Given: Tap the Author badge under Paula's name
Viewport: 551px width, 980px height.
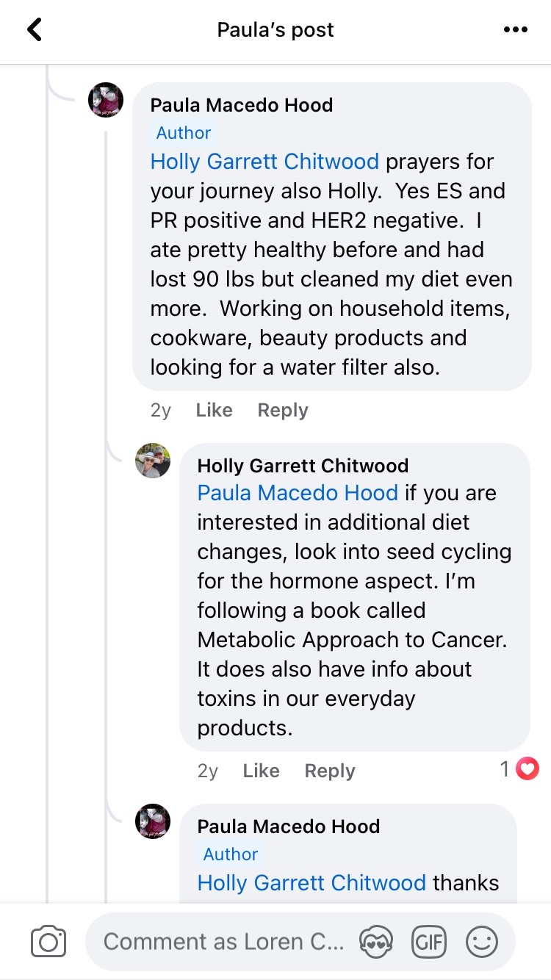Looking at the screenshot, I should [x=183, y=133].
